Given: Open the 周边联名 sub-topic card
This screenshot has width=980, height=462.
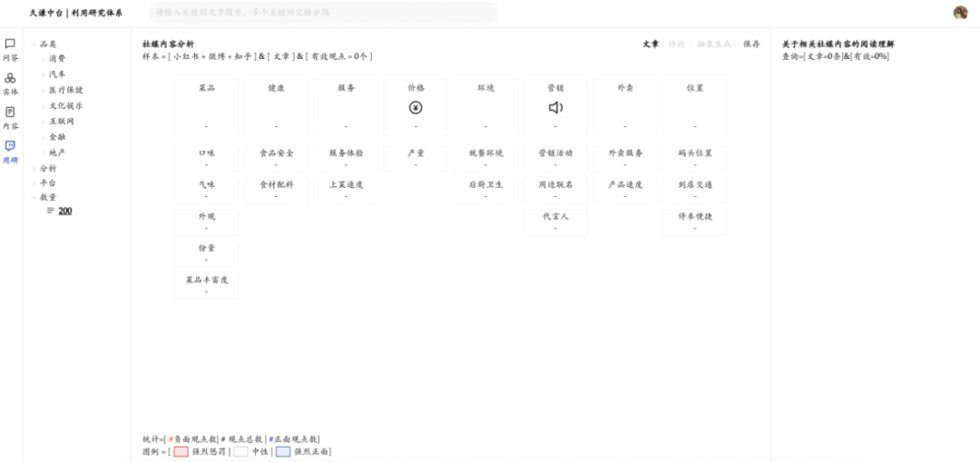Looking at the screenshot, I should (x=555, y=190).
